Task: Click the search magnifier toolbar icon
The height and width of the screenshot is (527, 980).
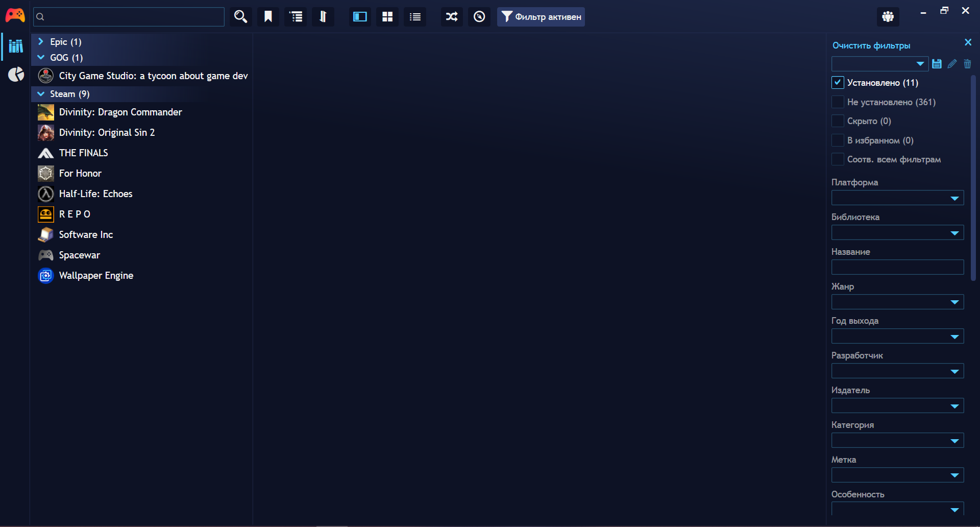Action: click(x=240, y=17)
